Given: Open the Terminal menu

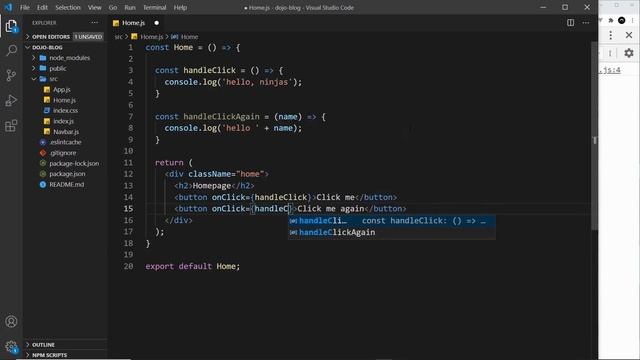Looking at the screenshot, I should tap(155, 7).
